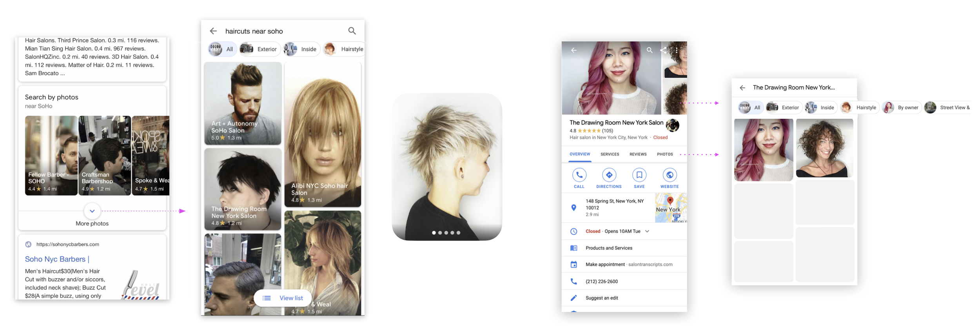The width and height of the screenshot is (980, 328).
Task: Select the Exterior chip in haircuts search
Action: pos(260,49)
